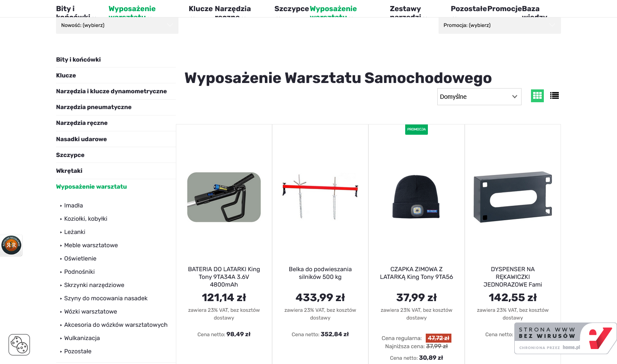Select Narzędzia pneumatyczne category
This screenshot has width=617, height=364.
(93, 107)
